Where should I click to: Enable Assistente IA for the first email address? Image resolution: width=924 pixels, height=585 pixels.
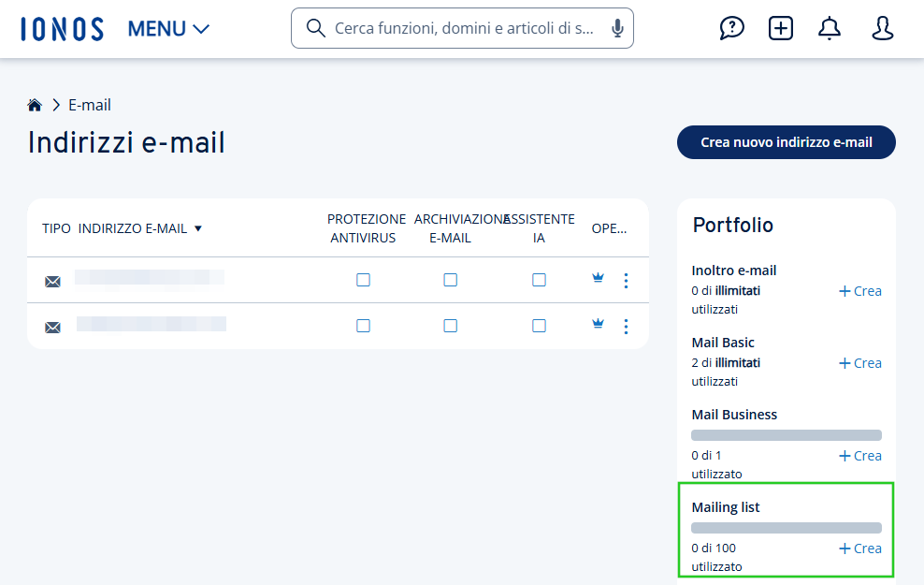click(x=539, y=279)
